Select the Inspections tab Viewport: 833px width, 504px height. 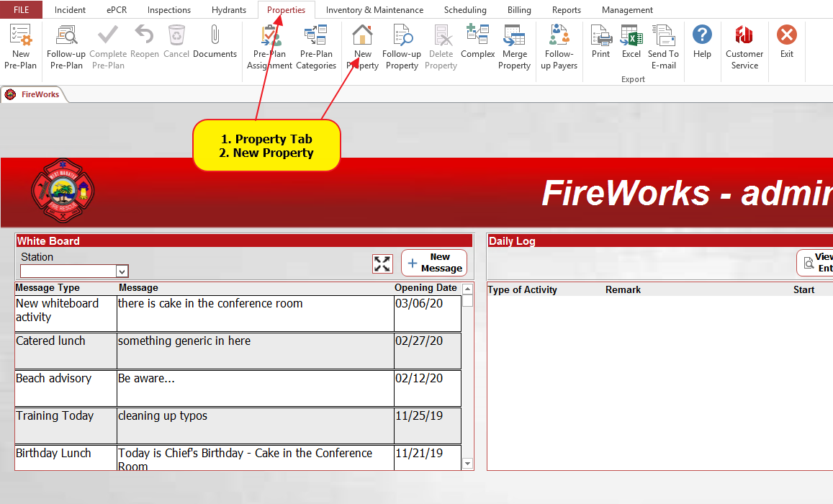[x=169, y=9]
